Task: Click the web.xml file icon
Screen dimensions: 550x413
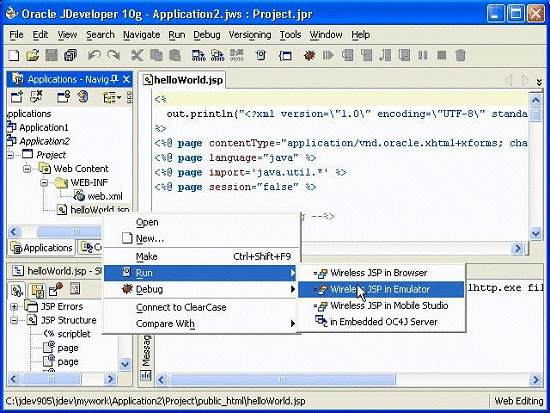Action: coord(79,196)
